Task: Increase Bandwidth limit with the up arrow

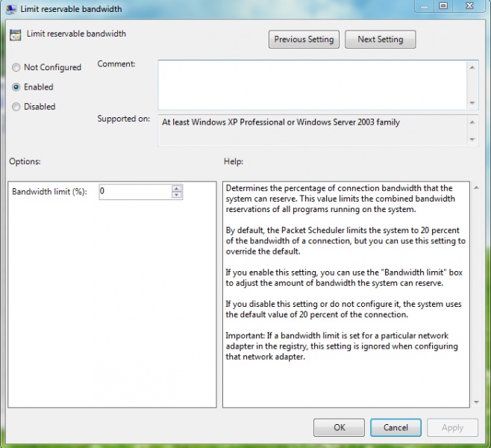Action: [x=177, y=188]
